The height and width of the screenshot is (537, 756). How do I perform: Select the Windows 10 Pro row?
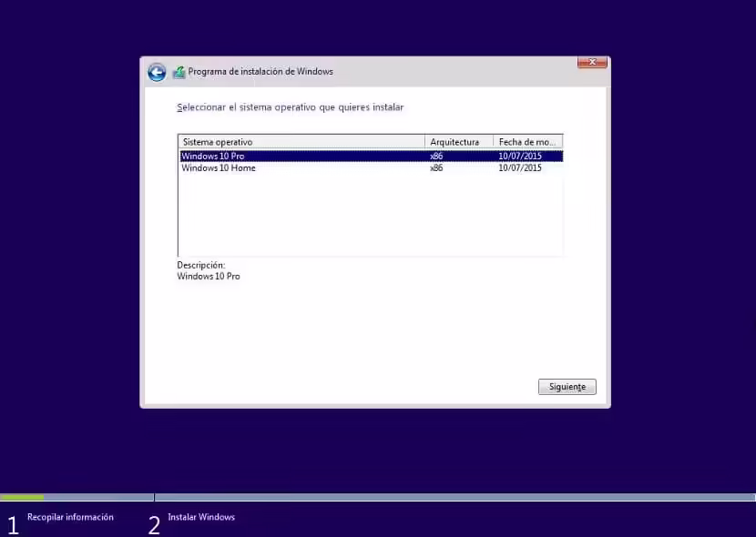coord(372,156)
